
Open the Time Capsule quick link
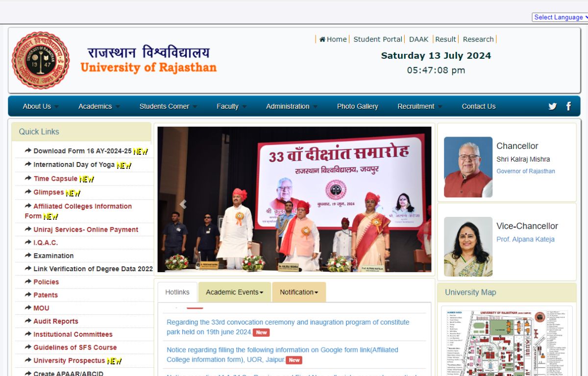[55, 179]
